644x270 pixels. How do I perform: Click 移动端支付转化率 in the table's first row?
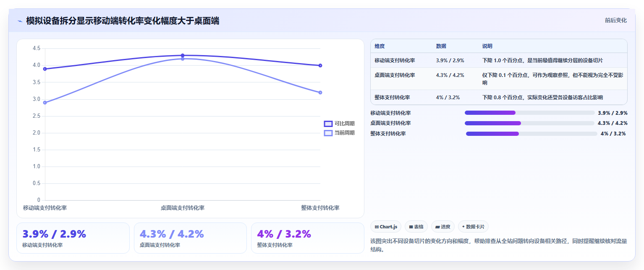click(395, 61)
